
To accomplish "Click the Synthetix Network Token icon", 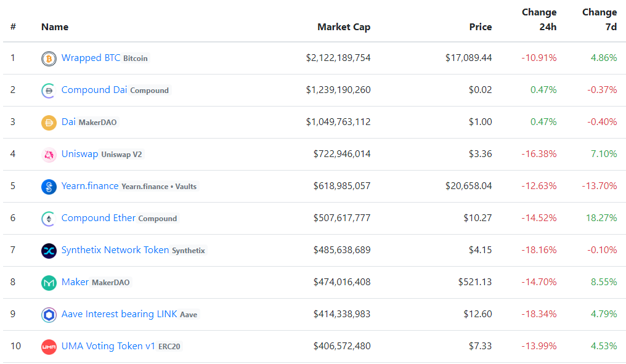I will click(x=49, y=251).
